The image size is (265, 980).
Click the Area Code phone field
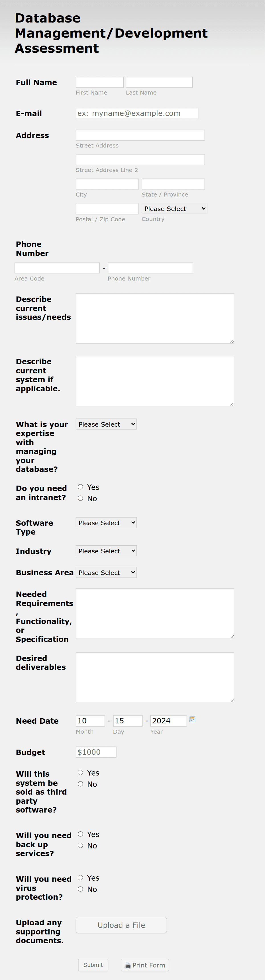(x=57, y=267)
